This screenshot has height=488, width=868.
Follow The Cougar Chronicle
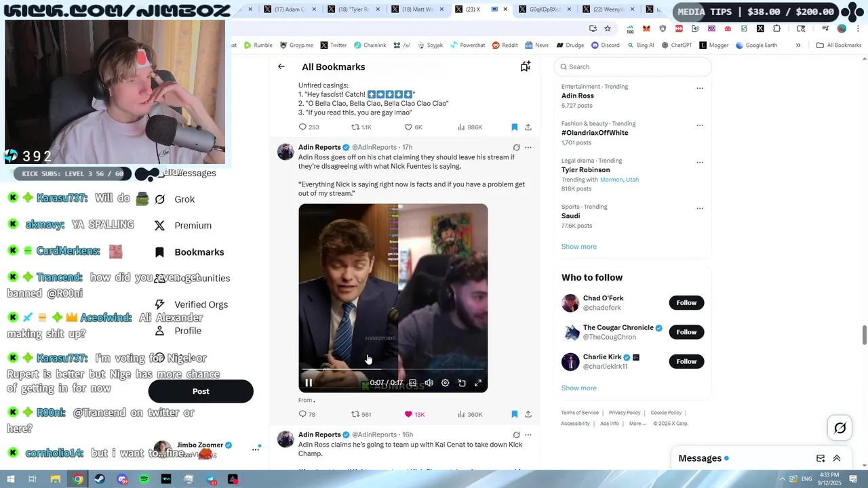click(x=686, y=332)
